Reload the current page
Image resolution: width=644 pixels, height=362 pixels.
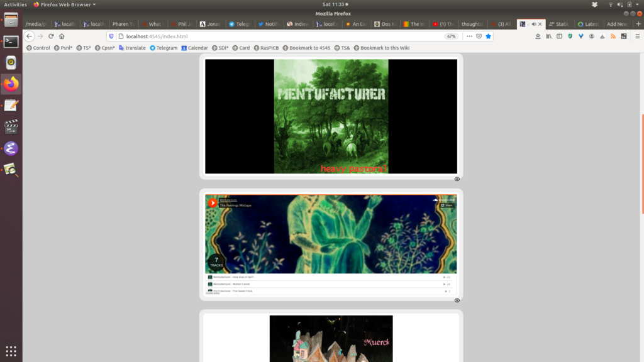(x=51, y=36)
